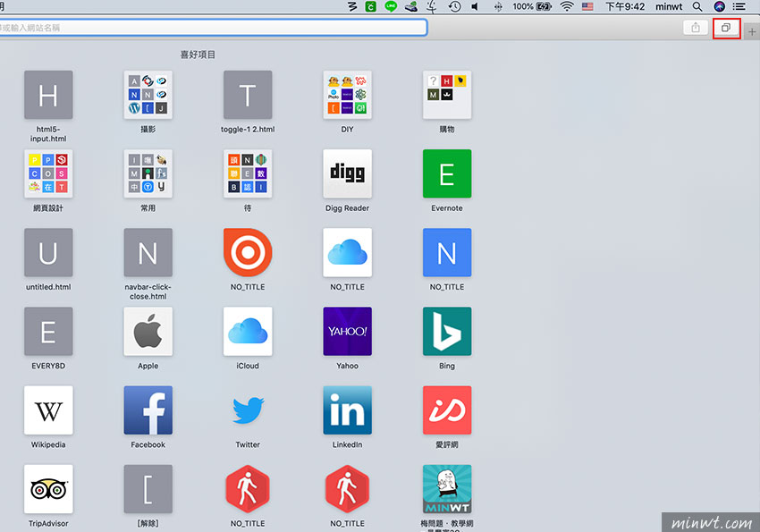Open the Bing favorite
The height and width of the screenshot is (532, 760).
point(447,332)
